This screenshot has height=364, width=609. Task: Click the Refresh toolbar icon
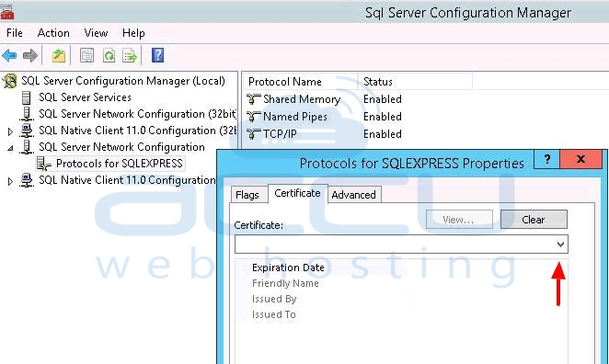pyautogui.click(x=109, y=56)
